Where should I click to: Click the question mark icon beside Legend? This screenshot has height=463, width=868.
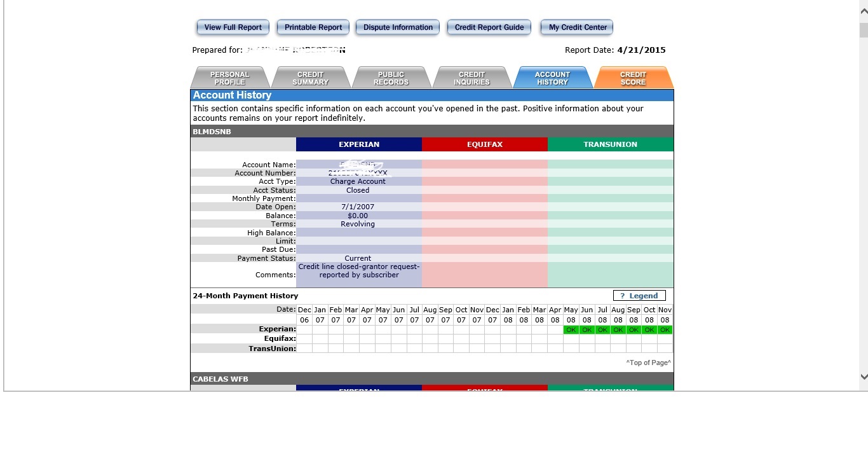click(622, 296)
